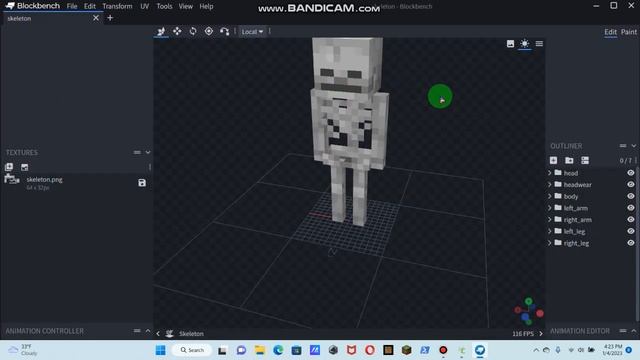Hide the body group

tap(631, 196)
